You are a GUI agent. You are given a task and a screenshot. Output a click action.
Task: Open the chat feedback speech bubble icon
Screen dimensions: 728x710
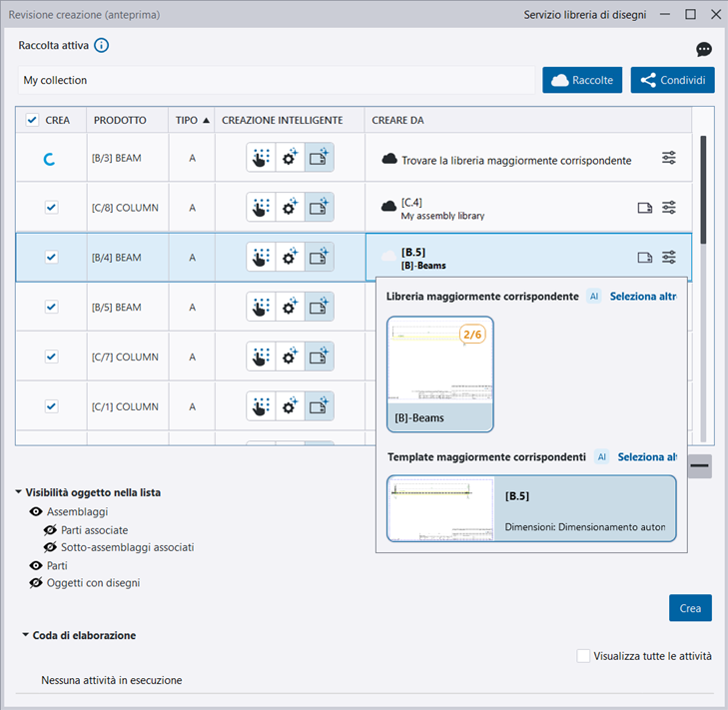pos(704,50)
